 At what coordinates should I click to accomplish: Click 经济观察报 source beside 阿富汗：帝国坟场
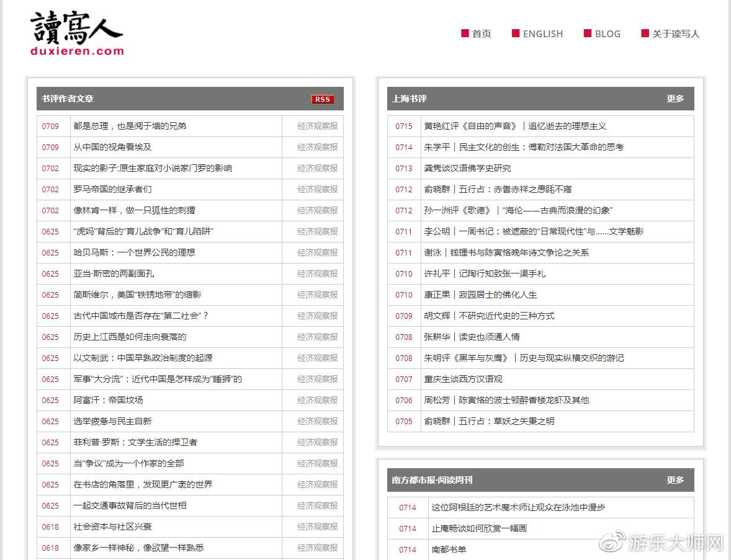pyautogui.click(x=318, y=400)
